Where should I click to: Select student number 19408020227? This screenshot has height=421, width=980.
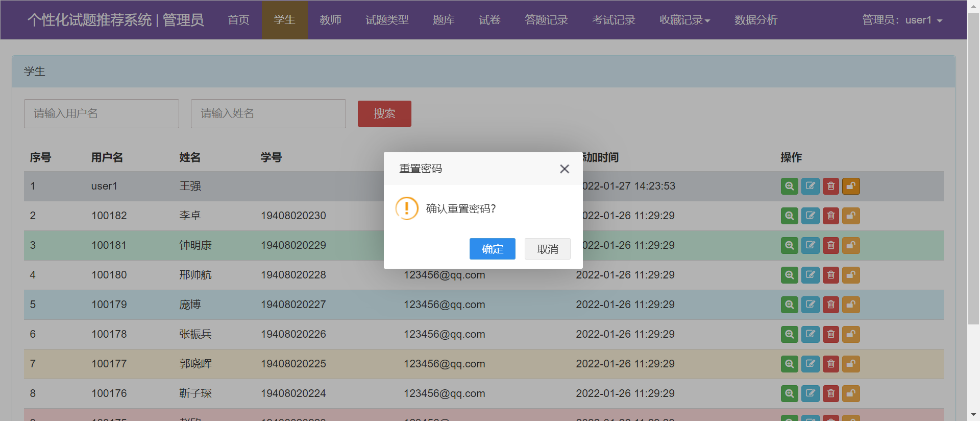[293, 305]
